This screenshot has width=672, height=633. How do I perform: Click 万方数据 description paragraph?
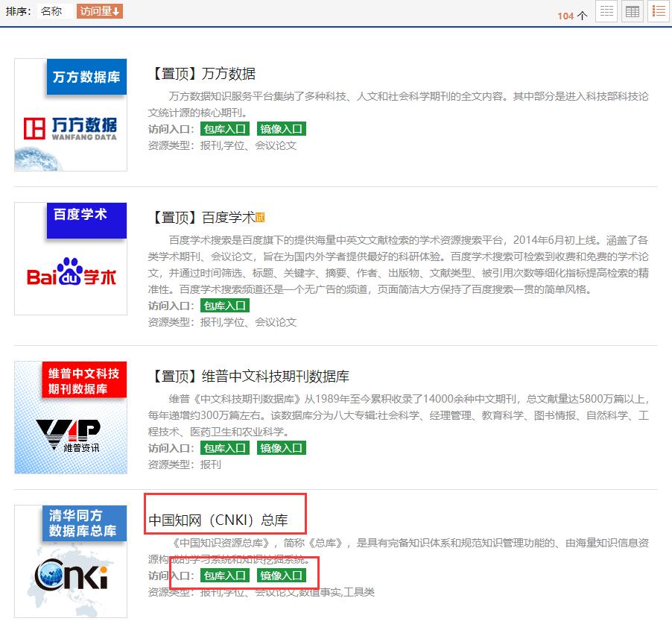[x=398, y=104]
